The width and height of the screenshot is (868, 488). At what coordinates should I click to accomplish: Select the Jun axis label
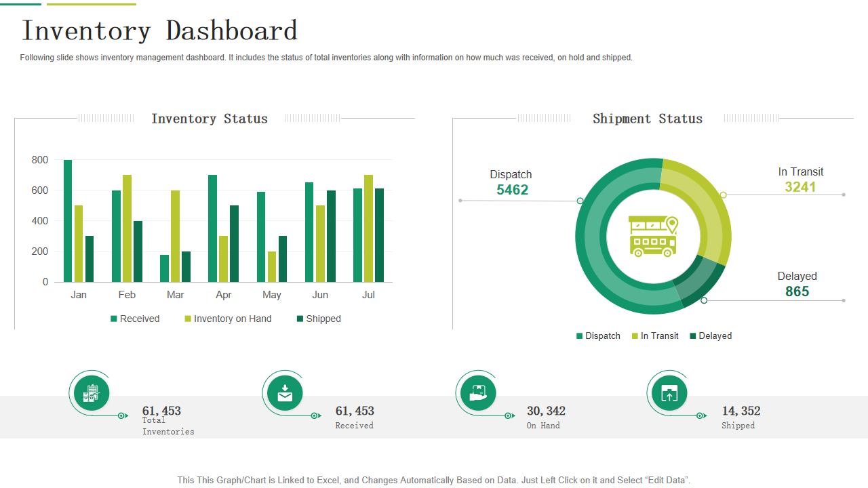pyautogui.click(x=320, y=295)
